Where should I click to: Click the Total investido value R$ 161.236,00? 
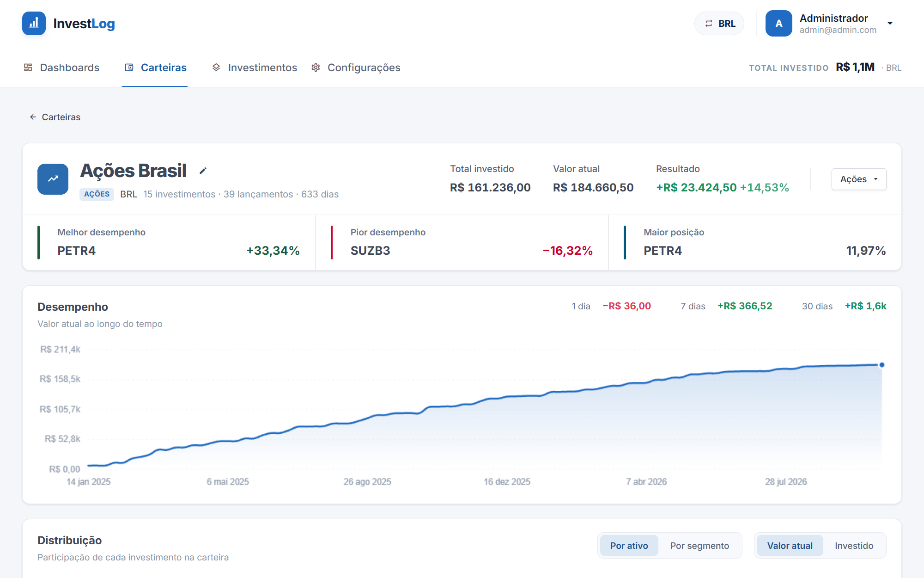pyautogui.click(x=490, y=187)
